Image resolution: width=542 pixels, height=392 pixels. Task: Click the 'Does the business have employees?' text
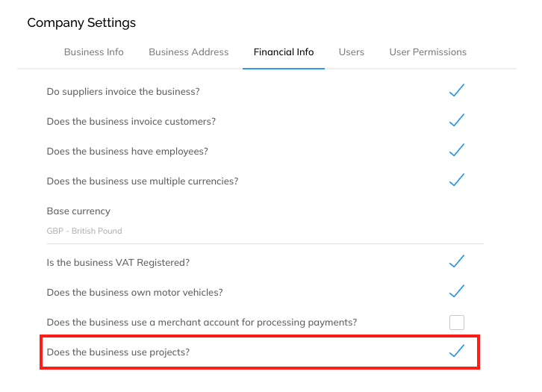click(x=128, y=152)
